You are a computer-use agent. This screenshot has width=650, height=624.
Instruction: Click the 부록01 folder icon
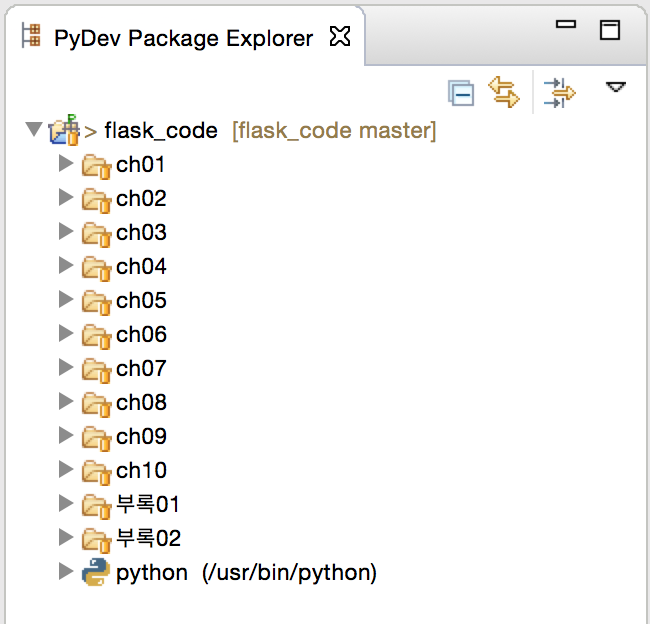(96, 507)
